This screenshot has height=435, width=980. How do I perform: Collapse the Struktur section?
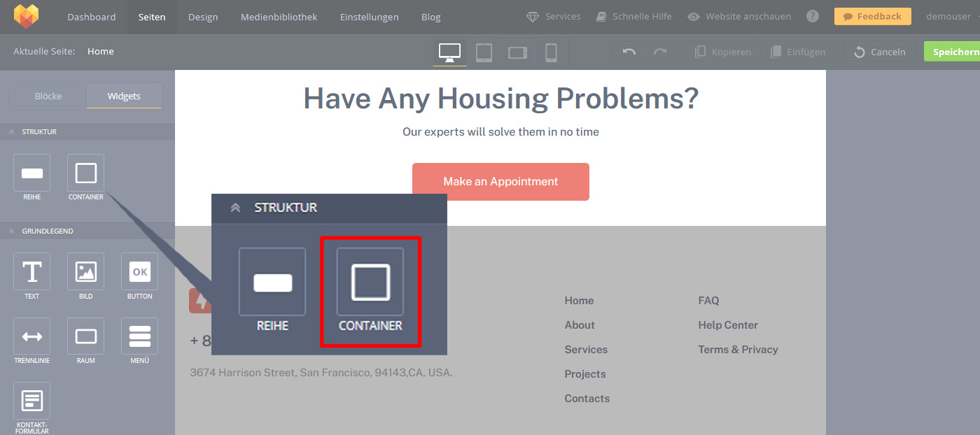pyautogui.click(x=12, y=131)
